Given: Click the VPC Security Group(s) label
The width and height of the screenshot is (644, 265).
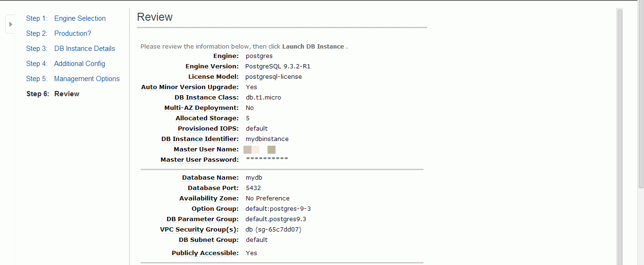Looking at the screenshot, I should click(199, 230).
